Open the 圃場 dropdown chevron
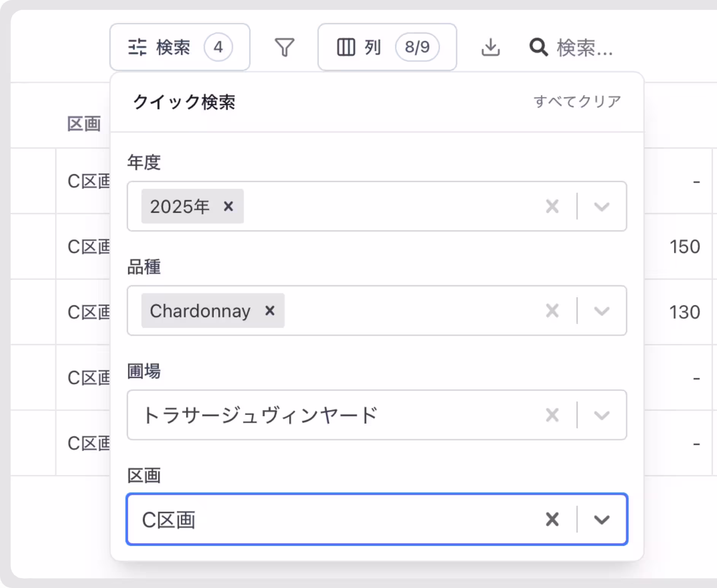 point(601,415)
